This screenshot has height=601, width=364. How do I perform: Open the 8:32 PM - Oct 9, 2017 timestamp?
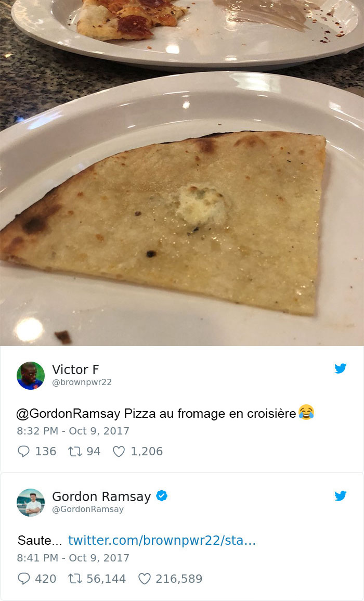coord(73,431)
